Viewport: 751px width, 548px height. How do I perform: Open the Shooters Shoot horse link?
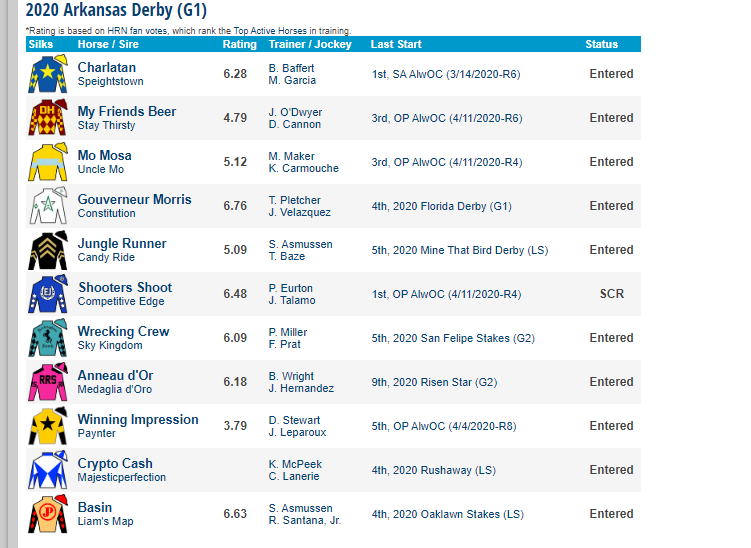coord(125,287)
